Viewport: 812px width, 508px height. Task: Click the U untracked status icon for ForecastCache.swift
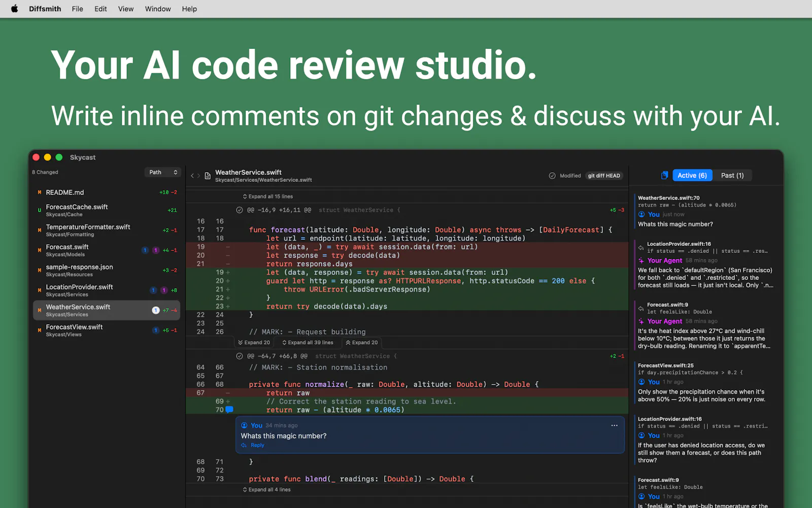point(39,210)
